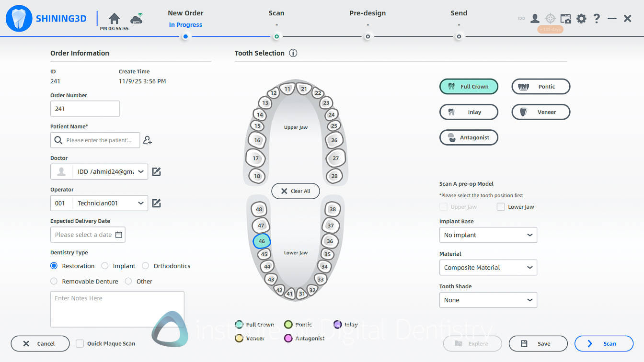
Task: Click the screenshot capture icon near settings
Action: click(x=565, y=18)
